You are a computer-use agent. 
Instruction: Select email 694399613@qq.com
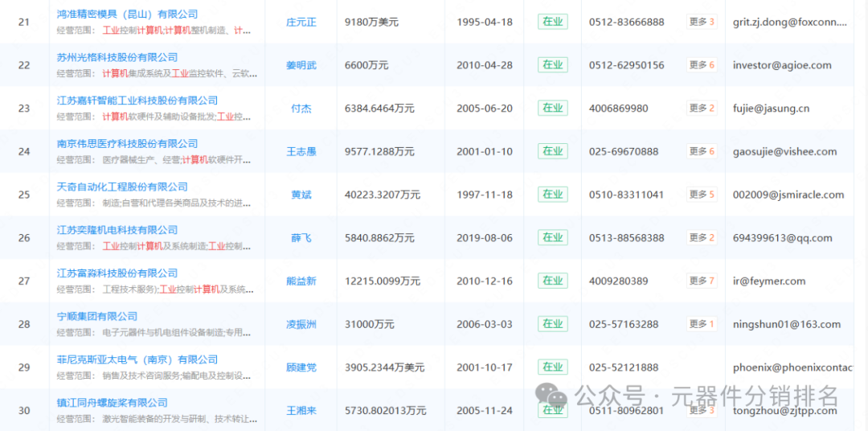[782, 238]
